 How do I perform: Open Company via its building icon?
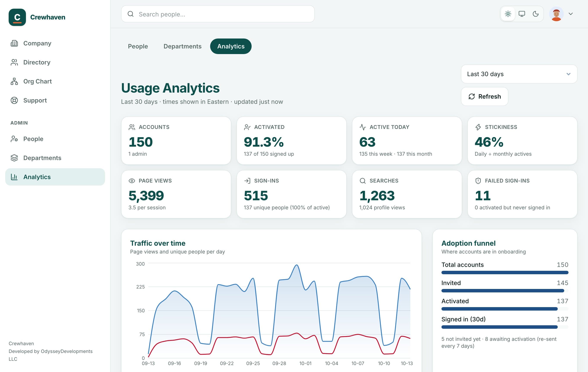(14, 43)
